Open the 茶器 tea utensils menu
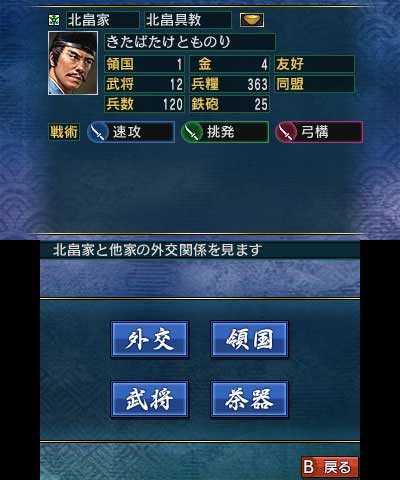Screen dimensions: 400x480 (249, 399)
